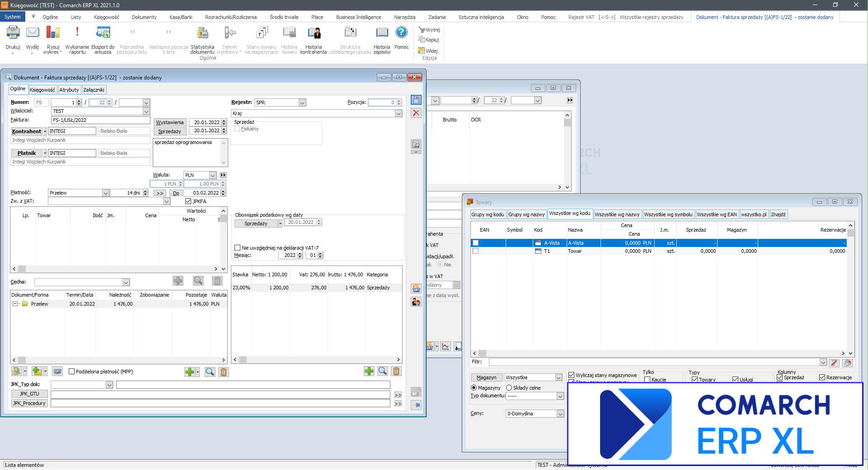Open the Księgowość menu

point(107,17)
